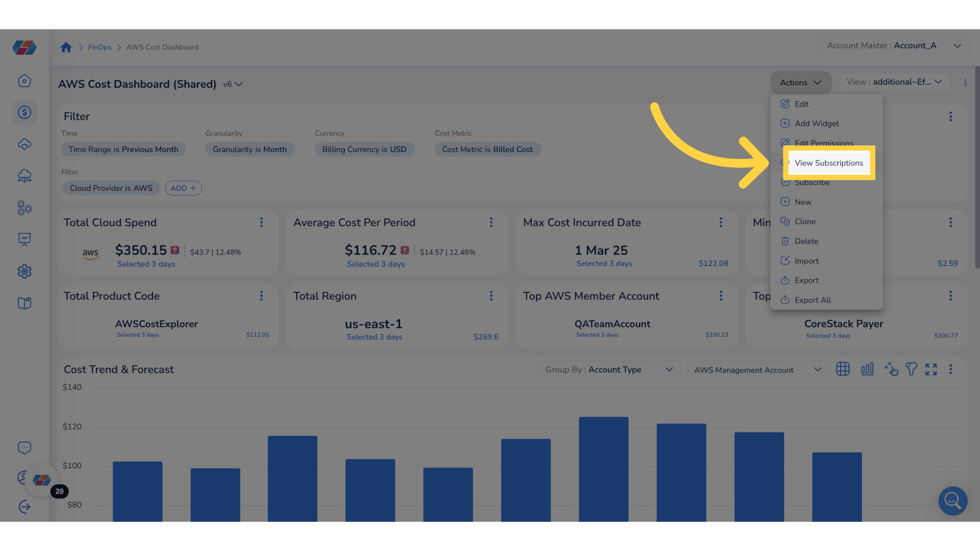The image size is (980, 551).
Task: Click Selected 3 days under us-east-1
Action: 374,337
